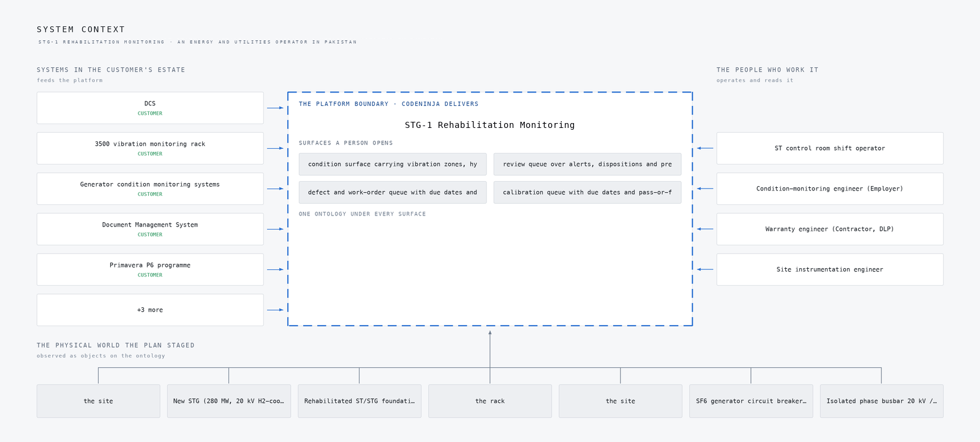Open condition surface carrying vibration zones chip
This screenshot has width=980, height=442.
[x=393, y=164]
